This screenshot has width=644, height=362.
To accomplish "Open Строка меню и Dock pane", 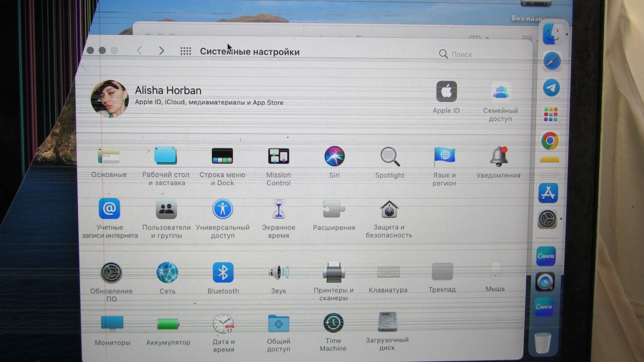I will point(222,156).
